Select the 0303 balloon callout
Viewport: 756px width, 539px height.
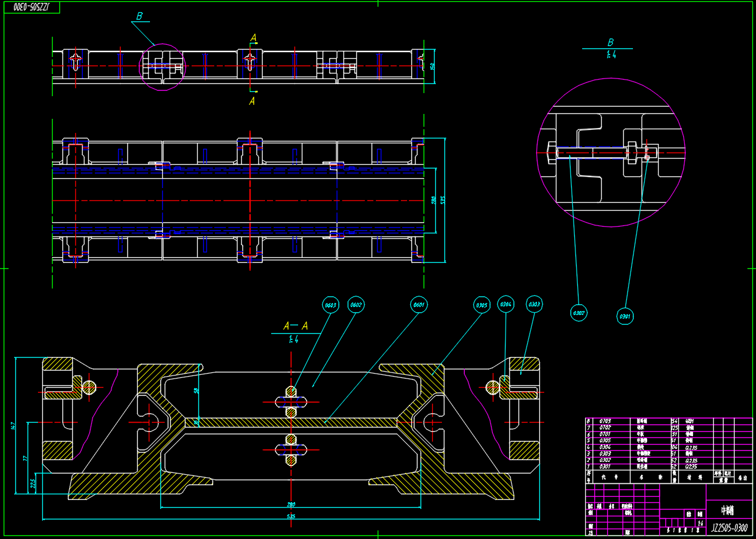(x=534, y=304)
